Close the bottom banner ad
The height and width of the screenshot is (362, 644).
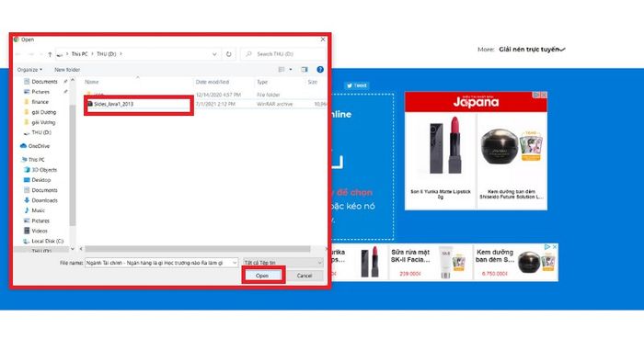point(555,247)
